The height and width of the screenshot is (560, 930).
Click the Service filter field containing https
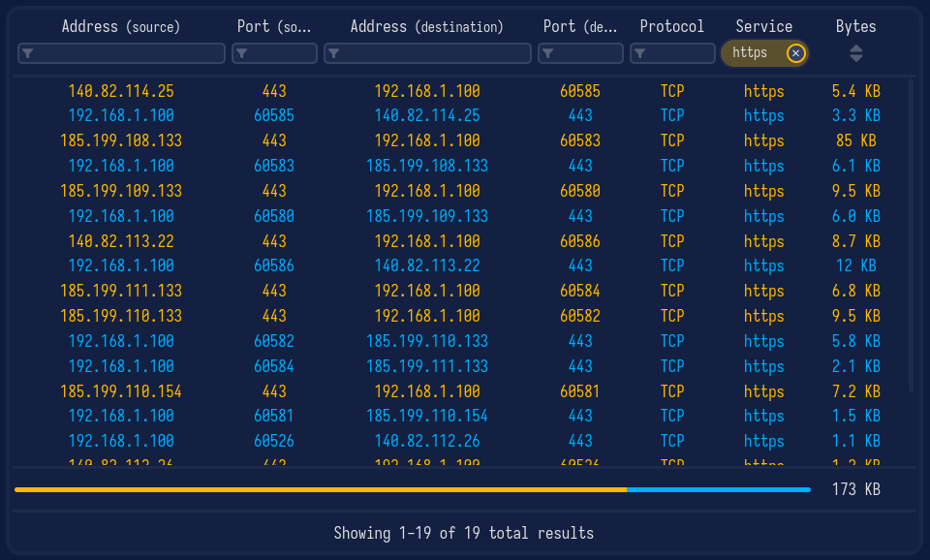click(x=764, y=53)
